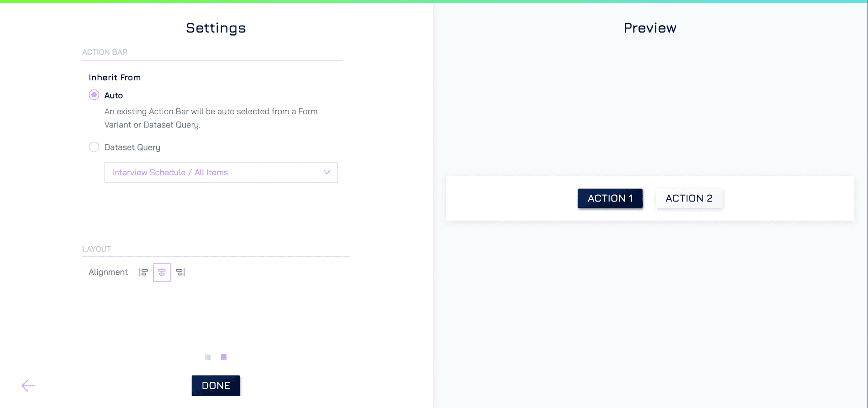Click the ACTION 2 preview button

point(689,198)
